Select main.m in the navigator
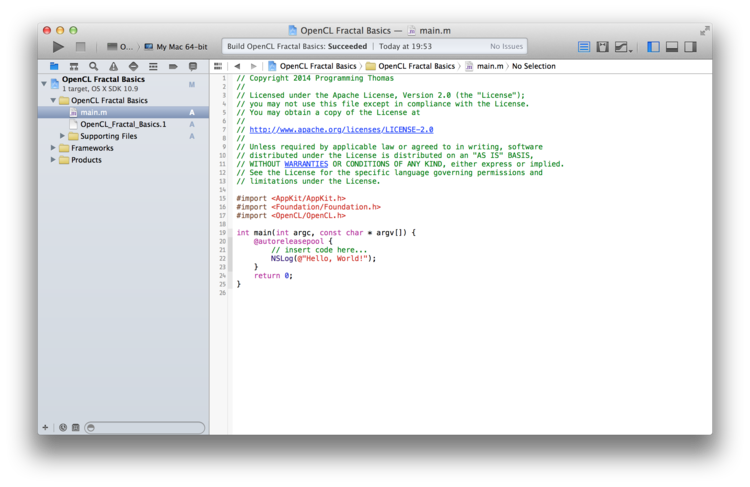The image size is (750, 487). coord(123,112)
